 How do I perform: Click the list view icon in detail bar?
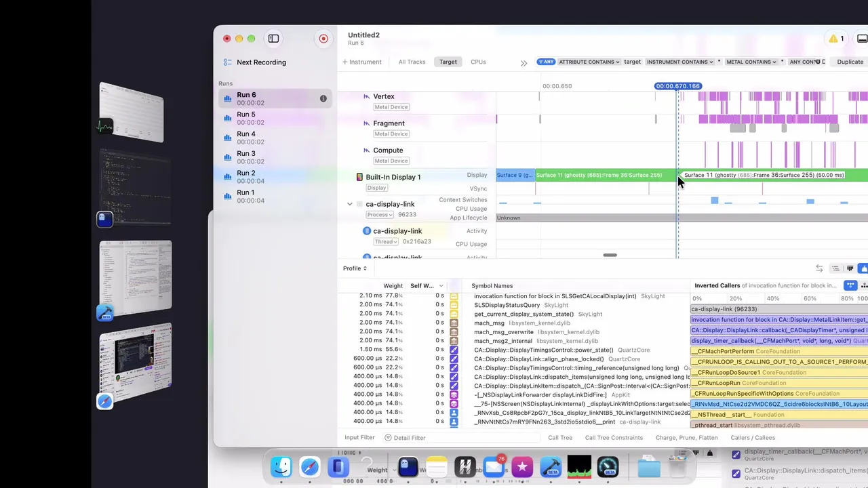(835, 269)
